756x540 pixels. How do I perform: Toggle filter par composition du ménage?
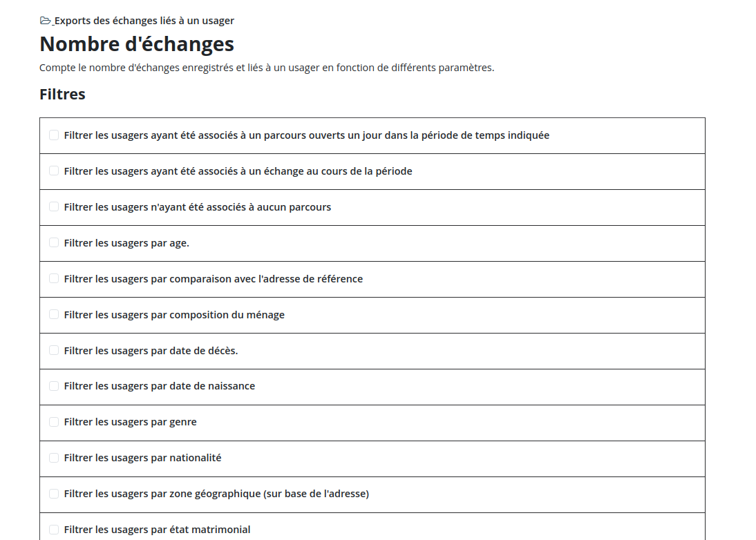[54, 315]
